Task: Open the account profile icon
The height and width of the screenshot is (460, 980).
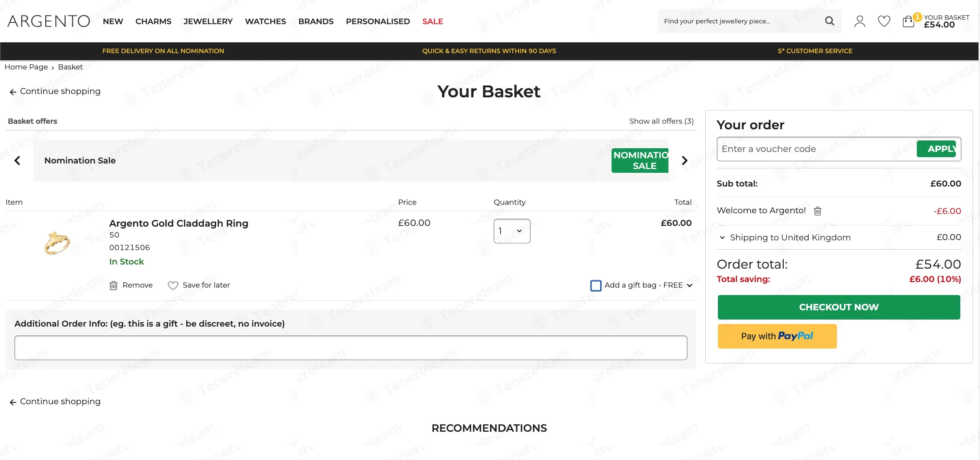Action: (x=860, y=21)
